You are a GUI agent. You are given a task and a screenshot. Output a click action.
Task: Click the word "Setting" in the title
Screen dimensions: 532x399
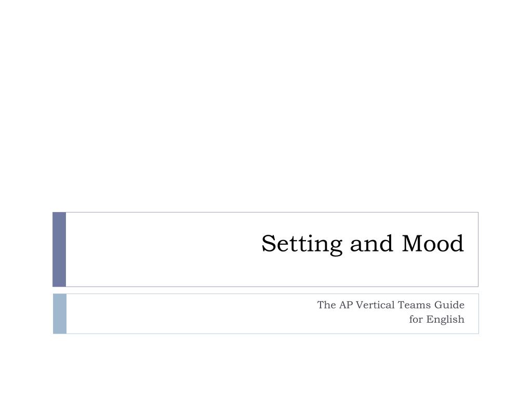[x=302, y=244]
